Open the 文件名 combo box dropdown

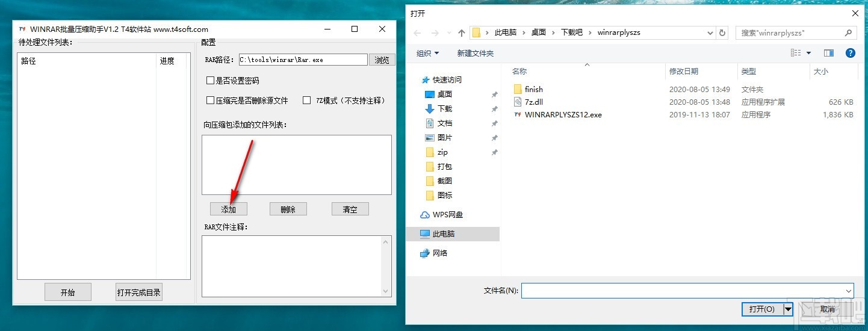coord(849,291)
